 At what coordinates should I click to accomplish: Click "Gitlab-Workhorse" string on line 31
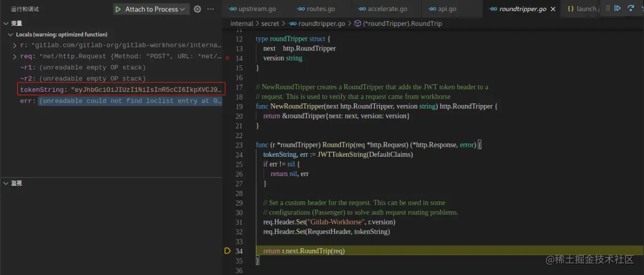click(x=335, y=222)
